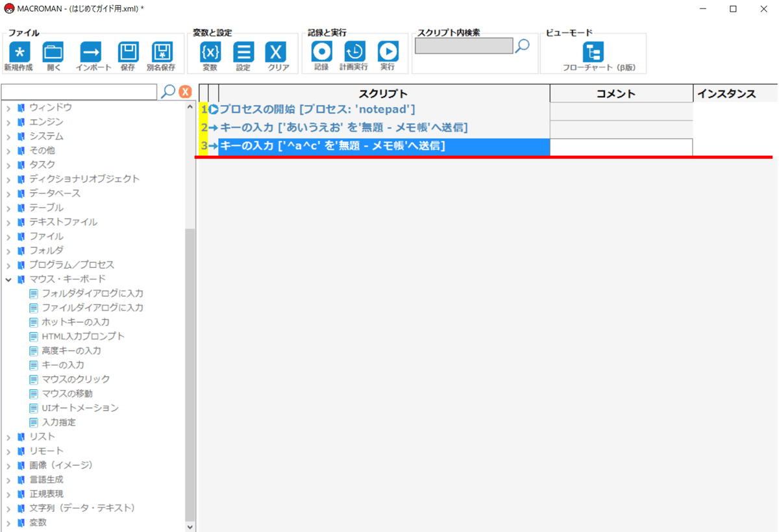Select the リスト tree category
Image resolution: width=779 pixels, height=532 pixels.
(42, 437)
